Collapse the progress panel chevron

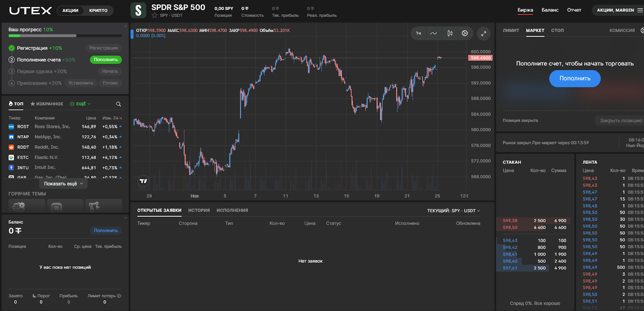(x=126, y=27)
